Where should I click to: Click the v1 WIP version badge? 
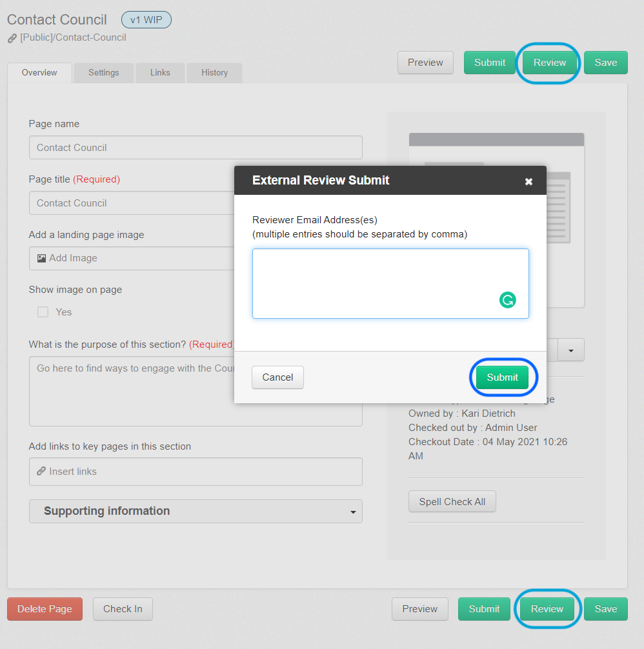click(146, 19)
